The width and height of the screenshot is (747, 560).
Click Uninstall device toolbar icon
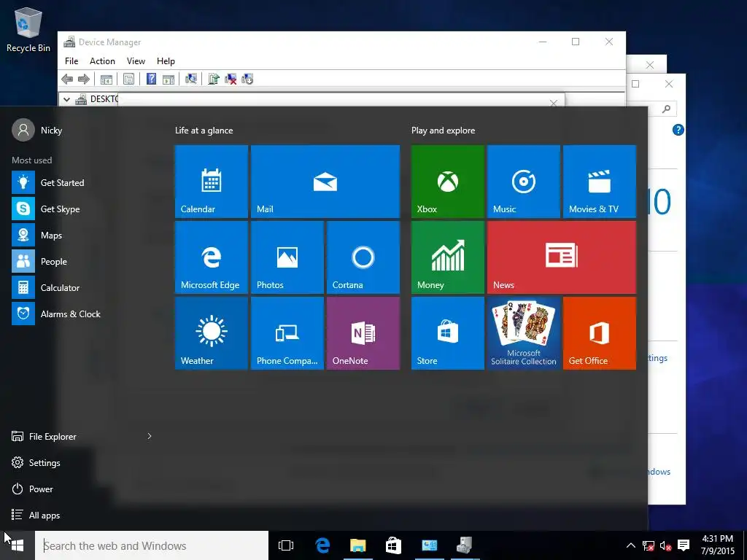click(231, 79)
